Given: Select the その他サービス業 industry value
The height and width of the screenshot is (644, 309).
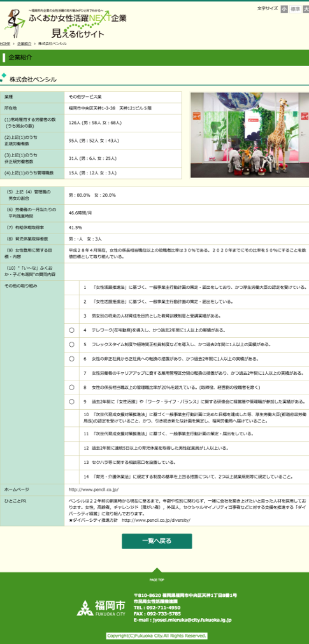Looking at the screenshot, I should [x=85, y=97].
